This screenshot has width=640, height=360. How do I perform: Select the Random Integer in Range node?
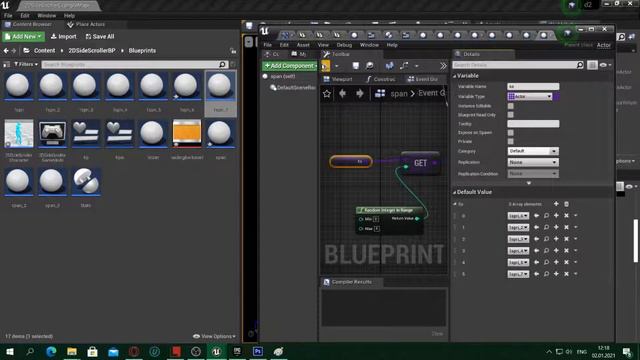tap(389, 220)
